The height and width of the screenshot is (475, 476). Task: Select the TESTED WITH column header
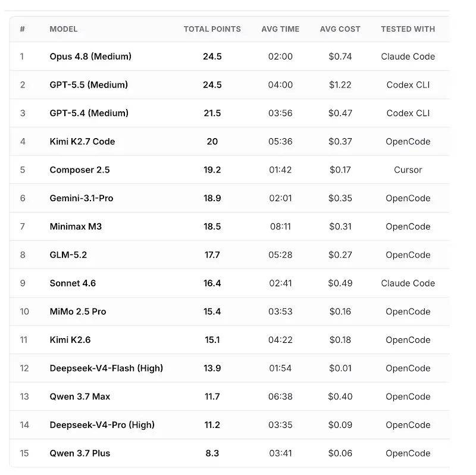(408, 29)
